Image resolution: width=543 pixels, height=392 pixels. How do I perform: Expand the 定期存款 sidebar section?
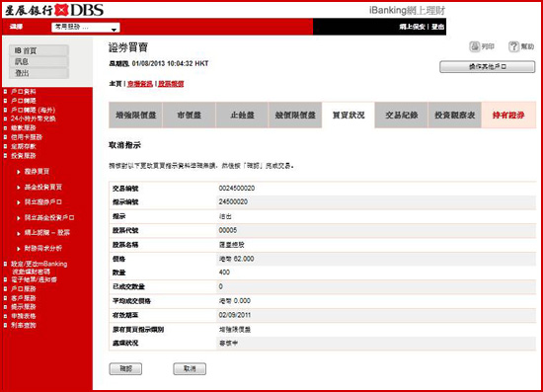click(x=23, y=146)
